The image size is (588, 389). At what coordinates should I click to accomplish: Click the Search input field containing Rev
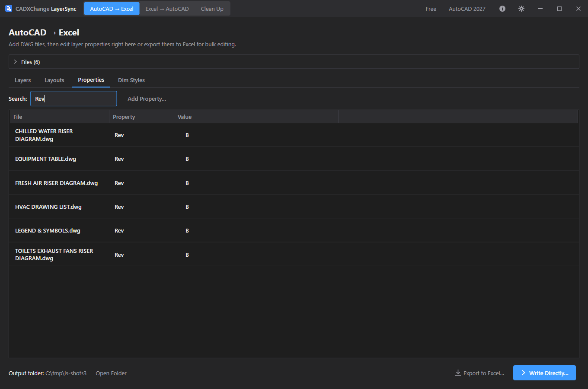73,99
